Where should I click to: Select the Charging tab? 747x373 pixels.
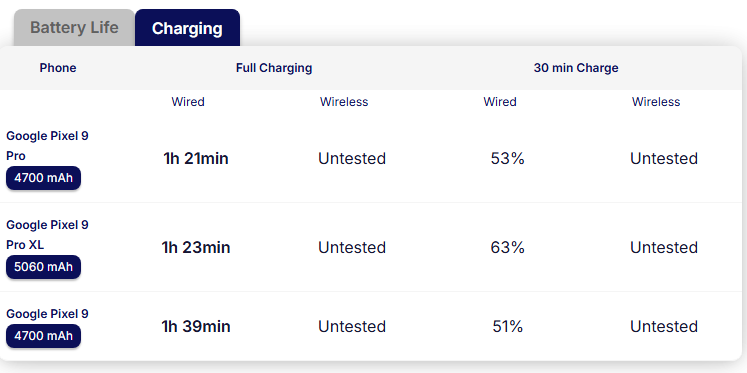click(187, 28)
